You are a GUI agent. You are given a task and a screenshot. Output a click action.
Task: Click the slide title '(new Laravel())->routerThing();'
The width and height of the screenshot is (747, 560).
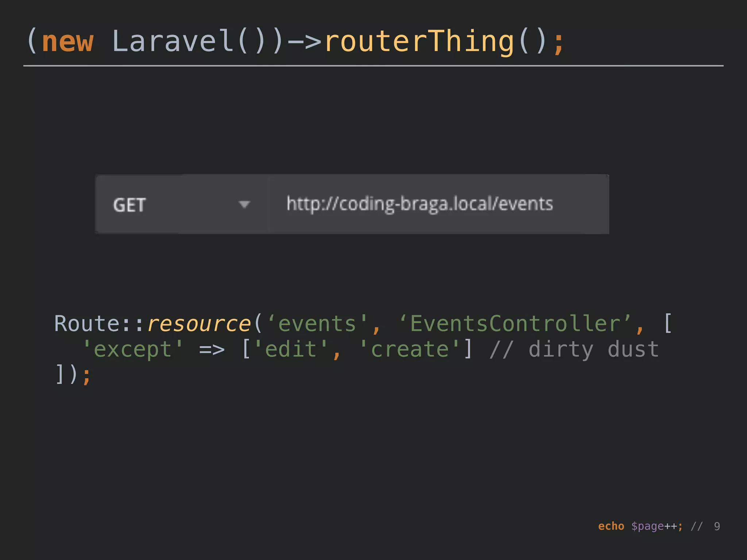coord(295,42)
